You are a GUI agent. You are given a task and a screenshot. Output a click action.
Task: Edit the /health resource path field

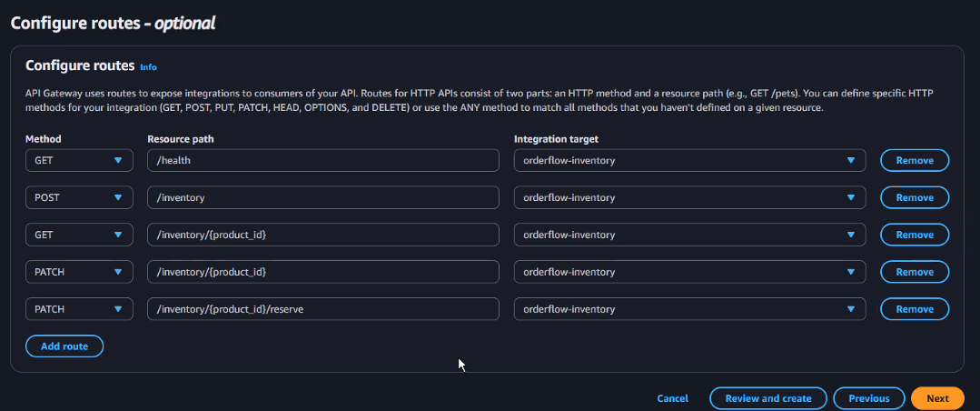pyautogui.click(x=323, y=160)
